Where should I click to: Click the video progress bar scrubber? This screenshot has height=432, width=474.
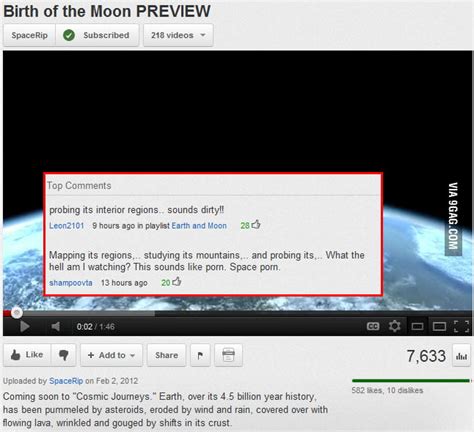tap(17, 313)
